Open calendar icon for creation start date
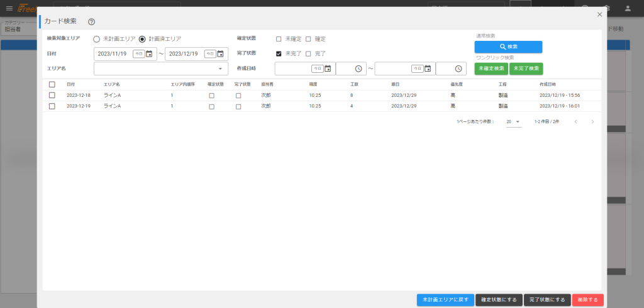This screenshot has width=644, height=308. click(328, 69)
